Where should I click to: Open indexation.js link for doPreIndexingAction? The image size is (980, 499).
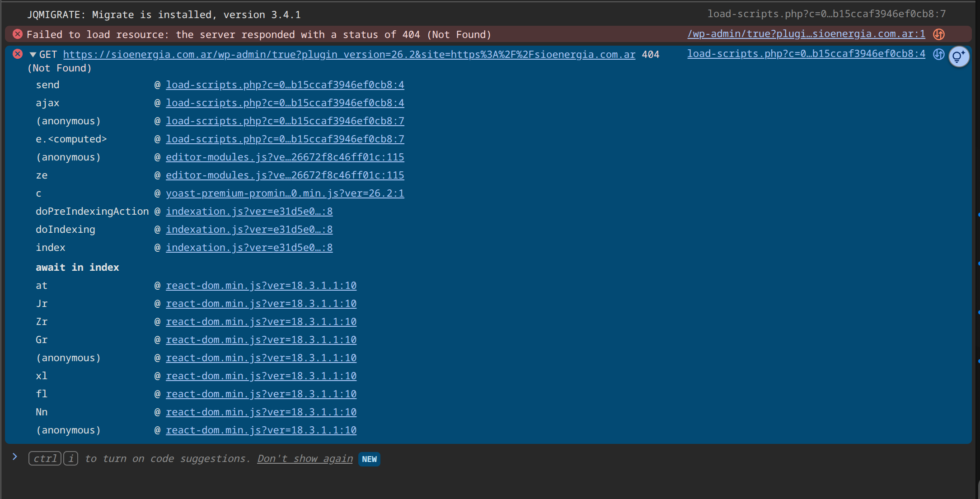point(249,212)
